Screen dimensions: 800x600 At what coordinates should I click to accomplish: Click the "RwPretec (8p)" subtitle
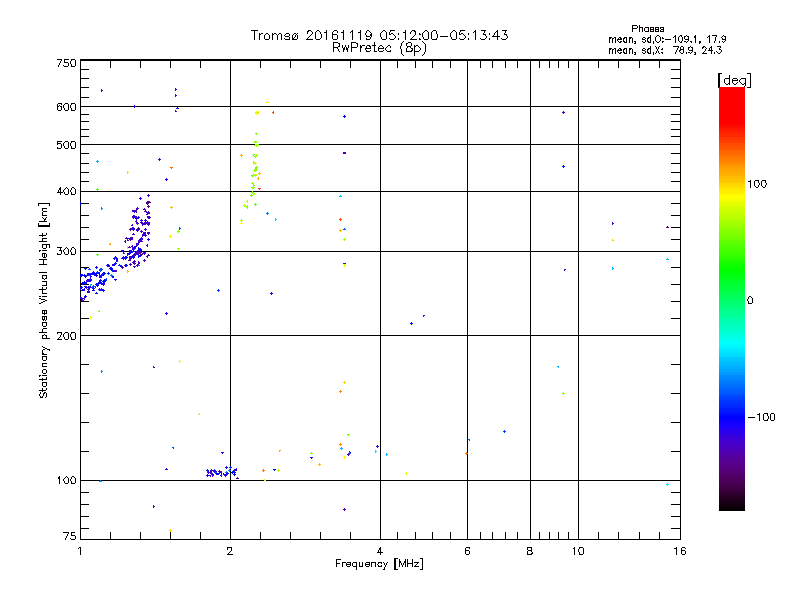(379, 48)
